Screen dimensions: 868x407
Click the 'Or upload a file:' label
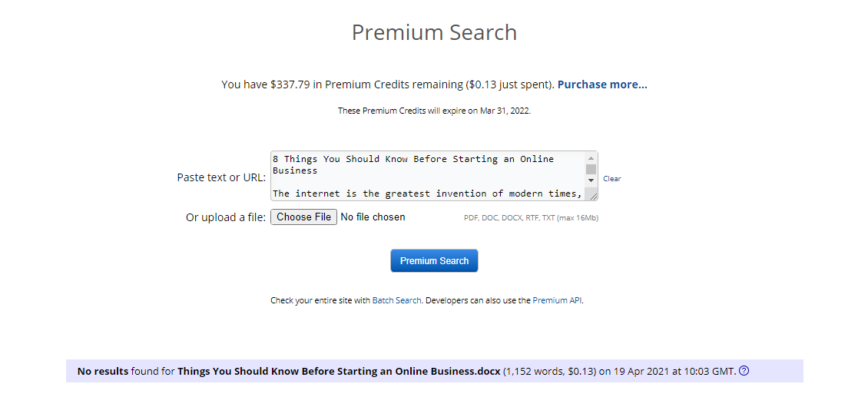(x=226, y=217)
